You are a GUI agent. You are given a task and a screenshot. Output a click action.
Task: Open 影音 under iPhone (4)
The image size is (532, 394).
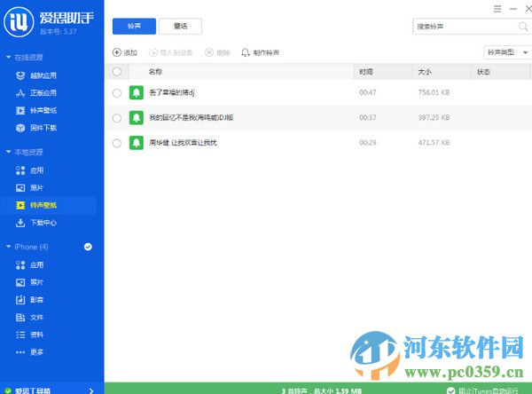coord(29,300)
